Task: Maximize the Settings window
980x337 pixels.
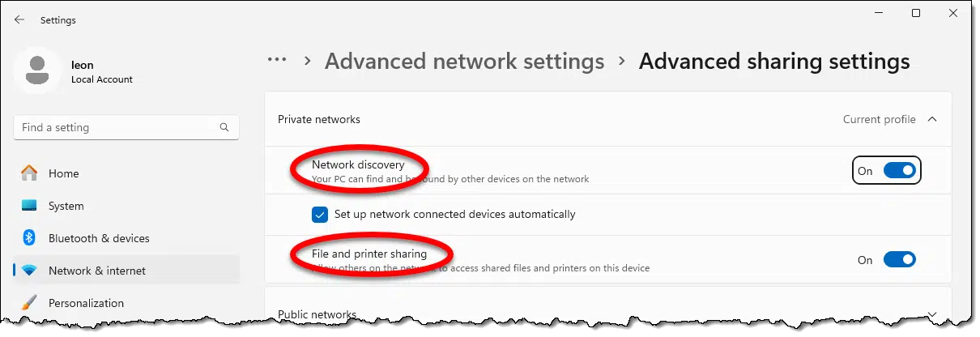Action: coord(916,13)
